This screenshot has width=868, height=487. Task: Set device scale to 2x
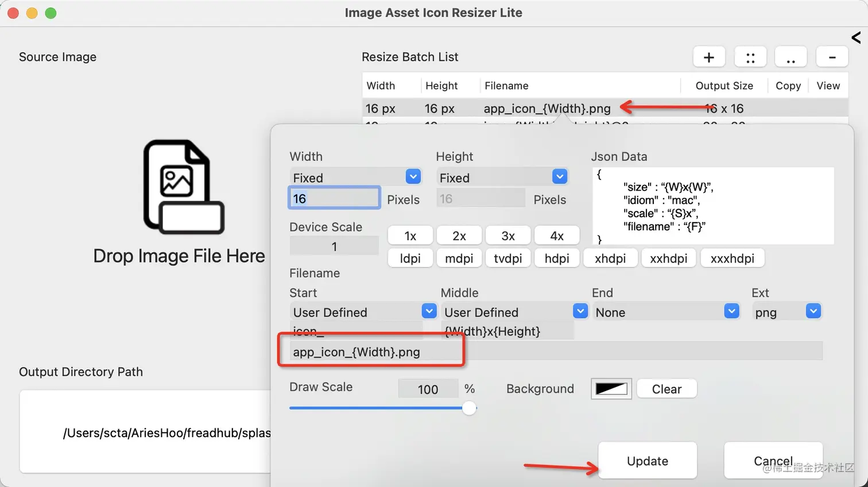coord(459,235)
